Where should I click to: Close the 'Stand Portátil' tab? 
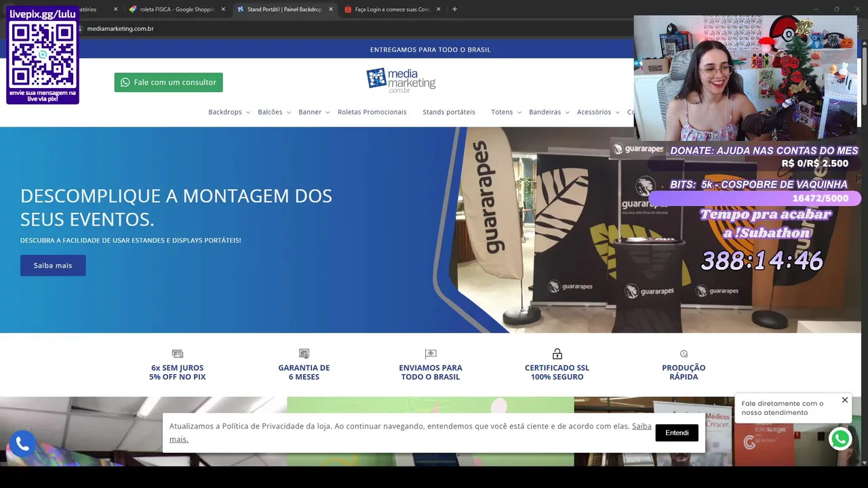click(331, 9)
